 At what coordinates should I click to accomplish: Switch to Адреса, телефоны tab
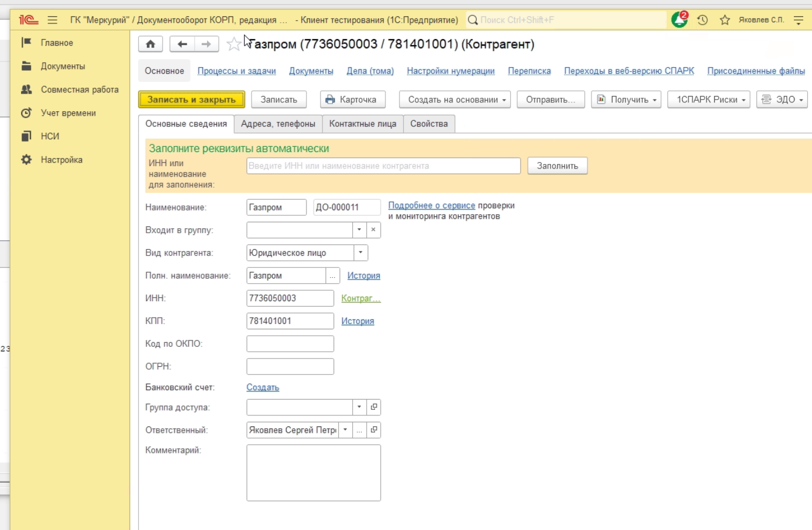point(278,124)
